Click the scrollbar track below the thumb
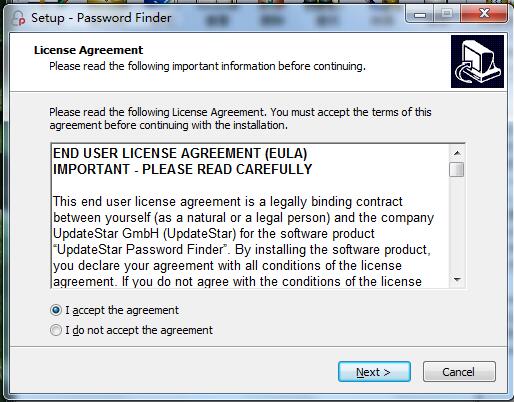Screen dimensions: 514x402 pos(457,223)
